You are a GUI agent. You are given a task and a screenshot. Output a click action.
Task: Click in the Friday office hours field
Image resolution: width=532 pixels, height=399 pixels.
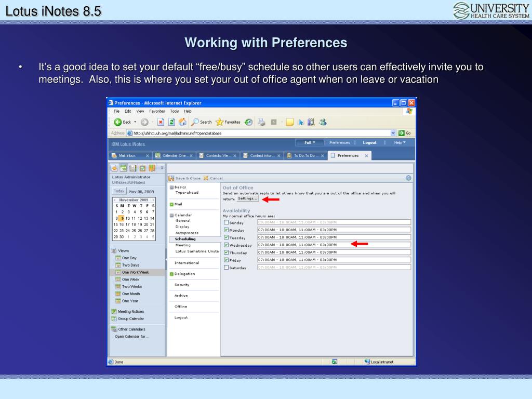pyautogui.click(x=334, y=260)
